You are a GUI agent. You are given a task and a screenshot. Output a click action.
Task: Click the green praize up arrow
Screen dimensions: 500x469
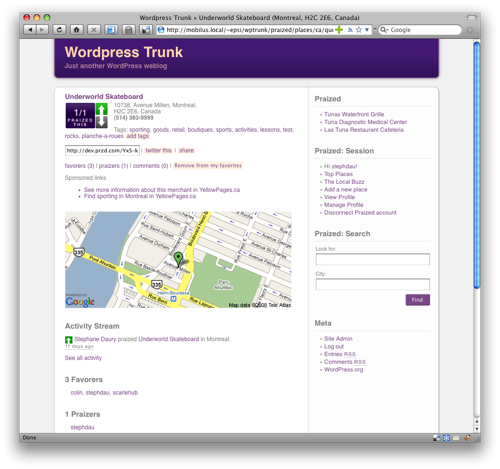(102, 109)
